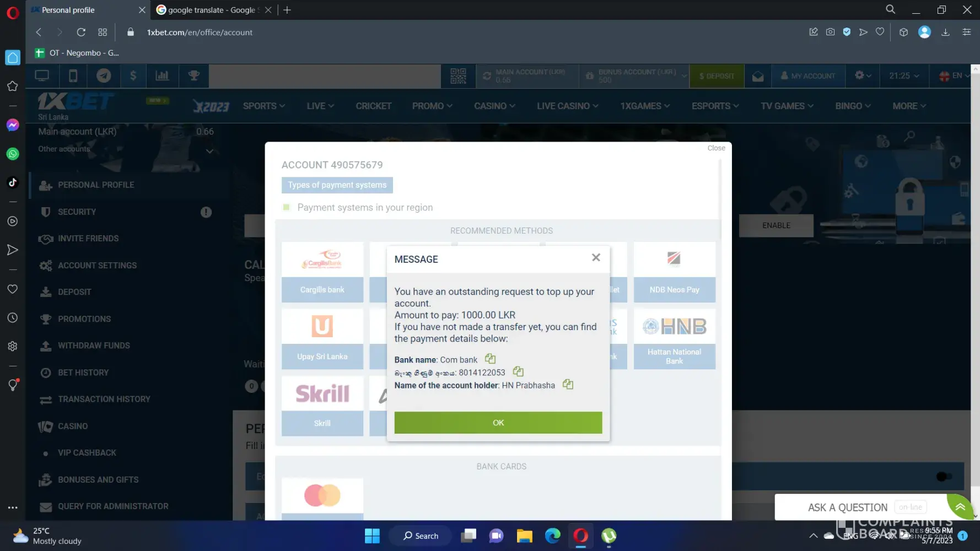Click the Close link on payment window
980x551 pixels.
click(716, 148)
